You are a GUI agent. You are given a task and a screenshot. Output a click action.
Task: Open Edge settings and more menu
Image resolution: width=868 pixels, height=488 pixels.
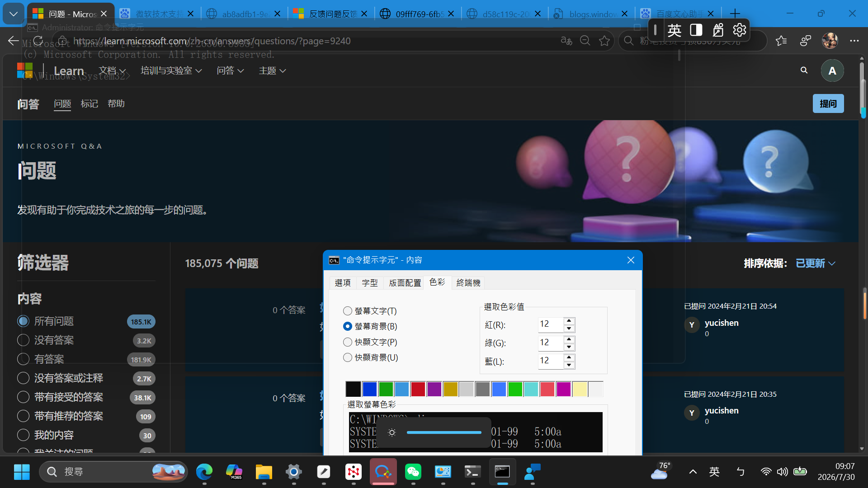pyautogui.click(x=854, y=41)
